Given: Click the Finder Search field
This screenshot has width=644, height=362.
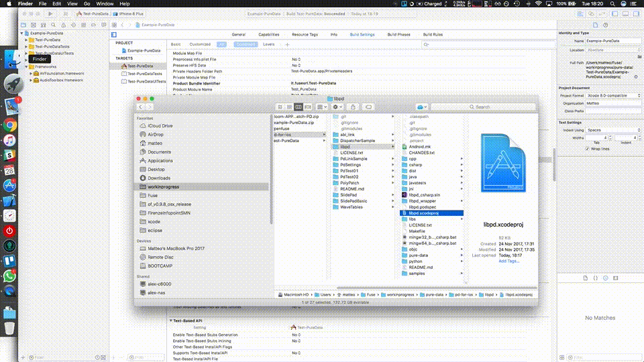Looking at the screenshot, I should pyautogui.click(x=484, y=107).
